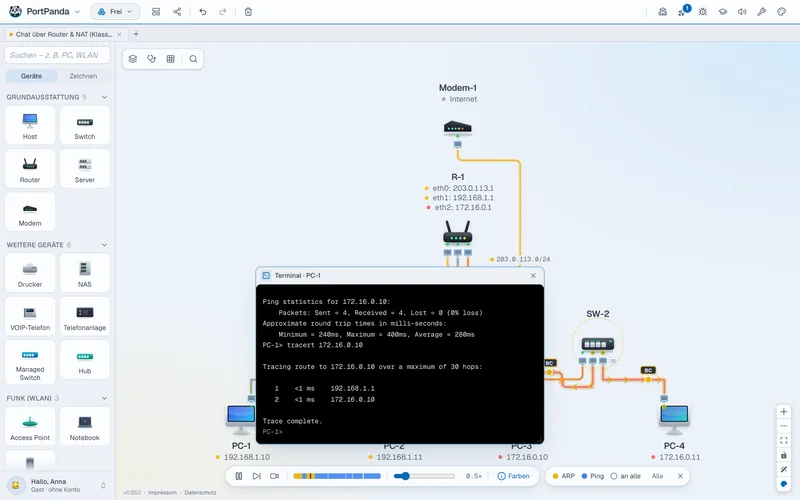Zoom in the canvas with plus
The image size is (800, 500).
click(x=784, y=411)
